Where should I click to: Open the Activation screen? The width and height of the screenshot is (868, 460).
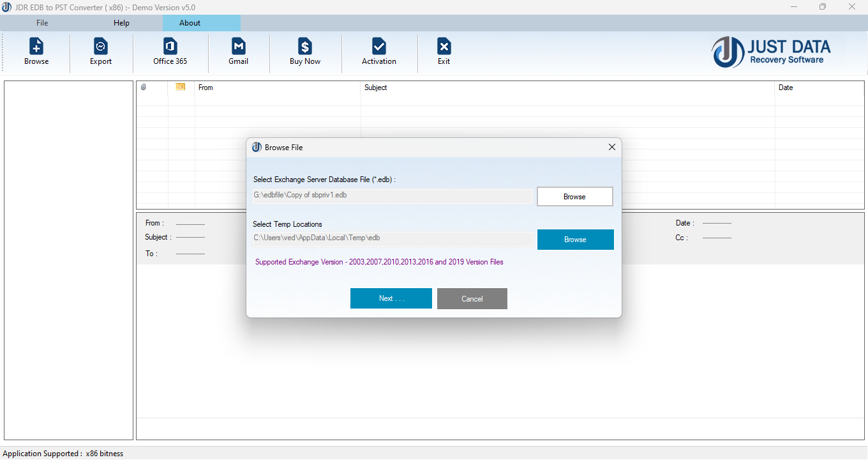pyautogui.click(x=378, y=51)
